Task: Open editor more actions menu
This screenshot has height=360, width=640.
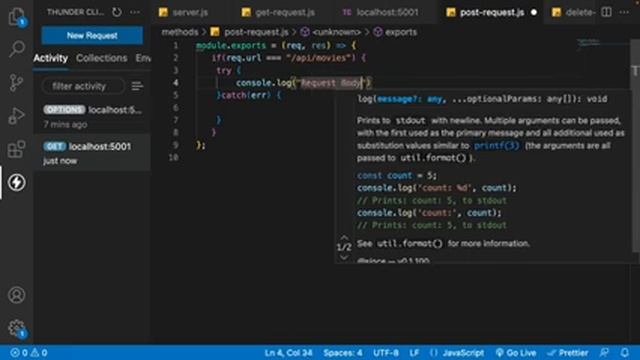Action: (624, 12)
